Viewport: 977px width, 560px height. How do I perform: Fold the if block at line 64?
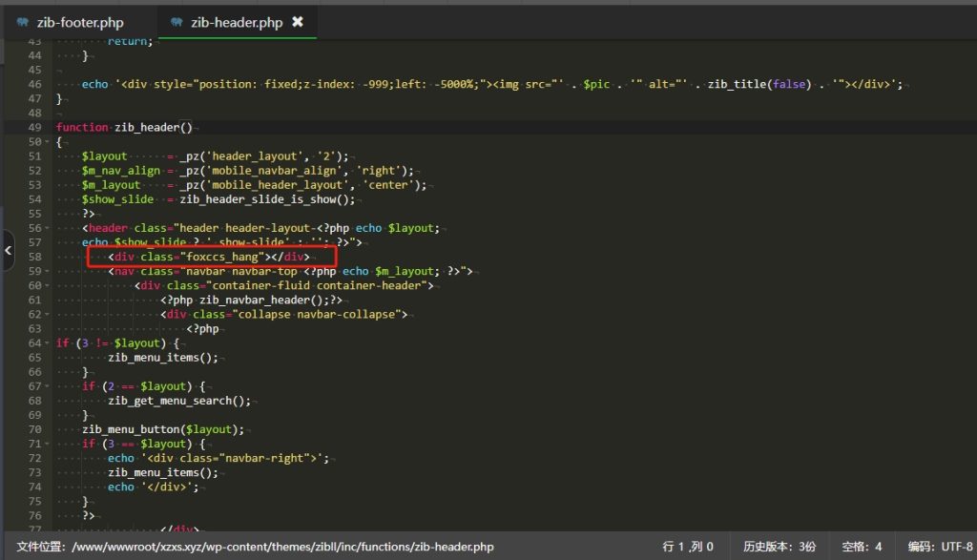(48, 342)
